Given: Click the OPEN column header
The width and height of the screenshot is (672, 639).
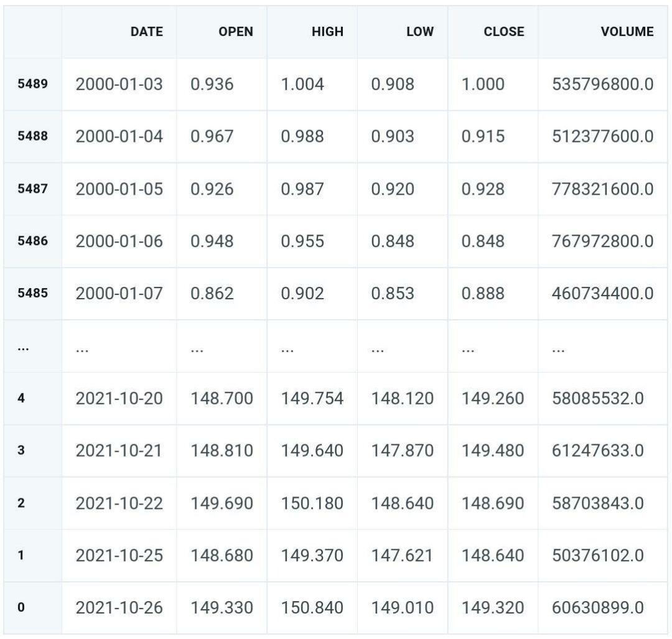Looking at the screenshot, I should pos(235,32).
